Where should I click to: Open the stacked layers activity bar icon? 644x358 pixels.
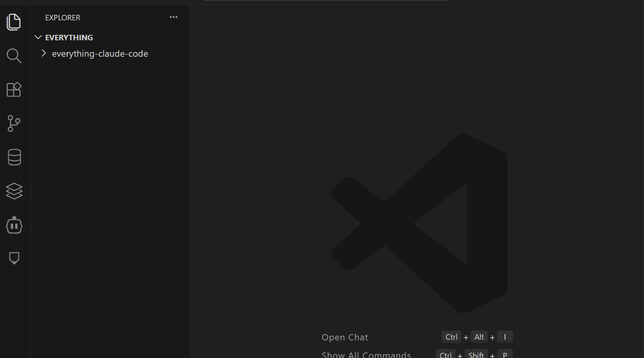coord(14,191)
